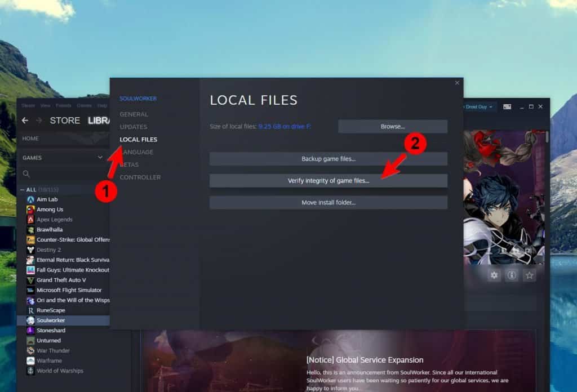Go forward with the Steam forward arrow
Screen dimensions: 577x392
pyautogui.click(x=39, y=121)
